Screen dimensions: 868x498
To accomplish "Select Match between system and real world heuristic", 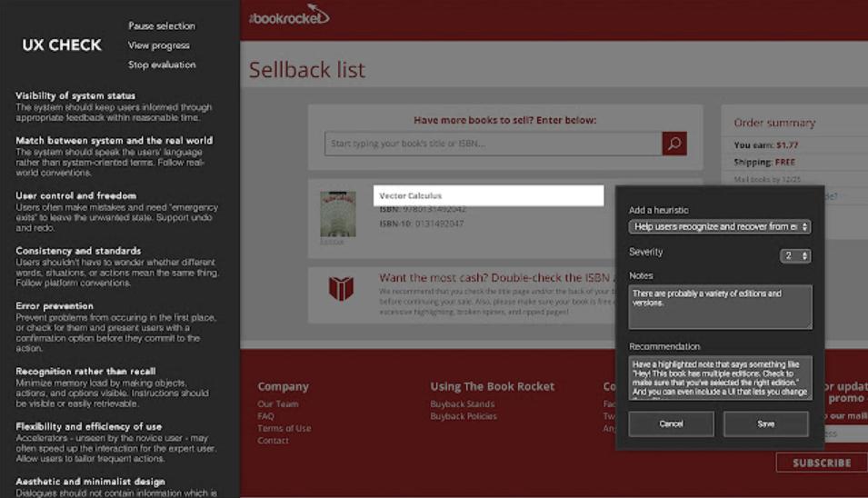I will (114, 141).
